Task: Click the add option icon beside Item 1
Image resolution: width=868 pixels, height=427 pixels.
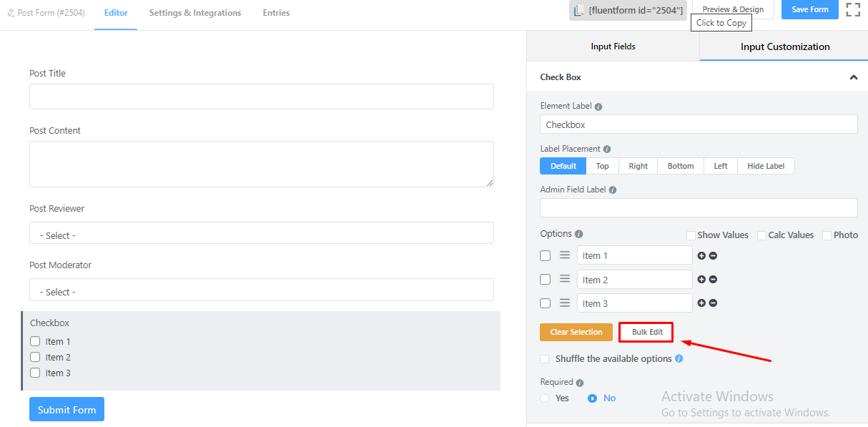Action: coord(701,256)
